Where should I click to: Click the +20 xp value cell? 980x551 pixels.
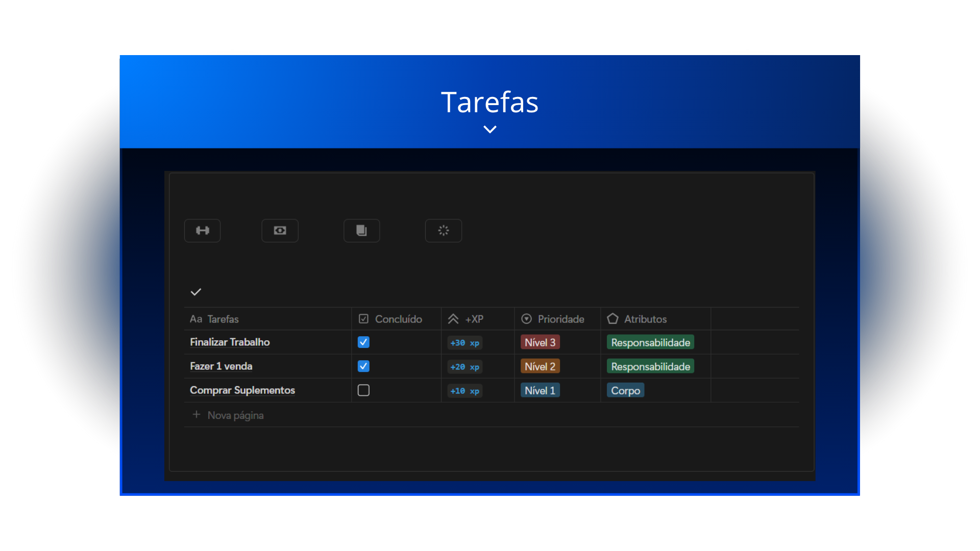pyautogui.click(x=464, y=367)
